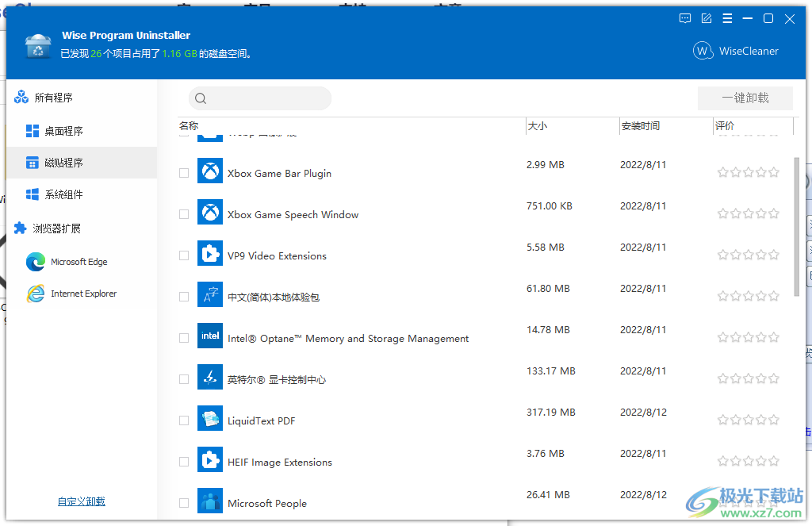Check the box beside Xbox Game Bar Plugin

pos(183,172)
